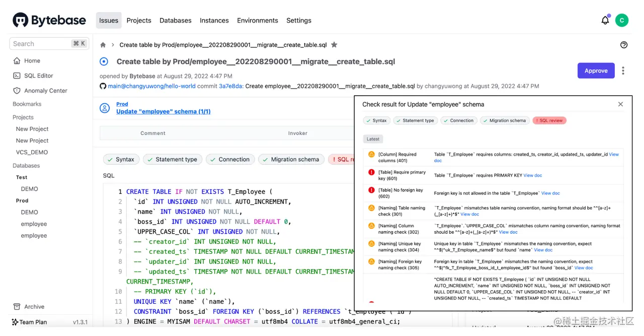Click the Comment column header

point(153,133)
